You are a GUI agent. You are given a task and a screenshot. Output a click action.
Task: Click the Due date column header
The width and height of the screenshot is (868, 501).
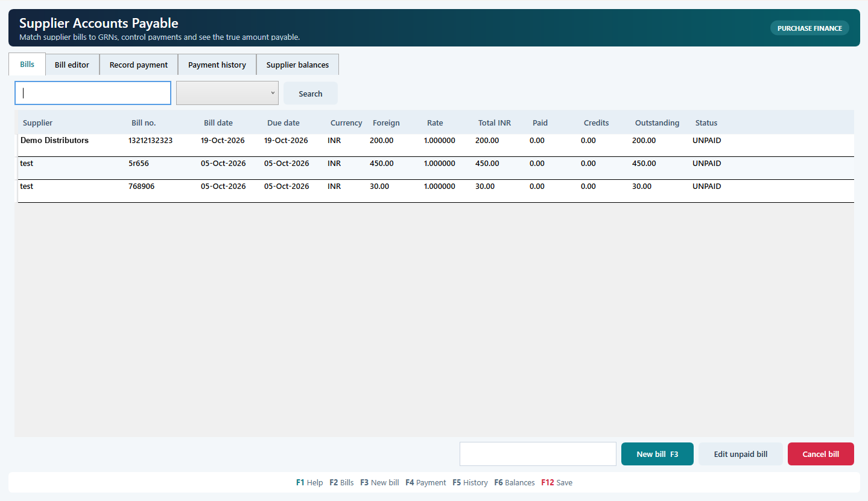284,123
